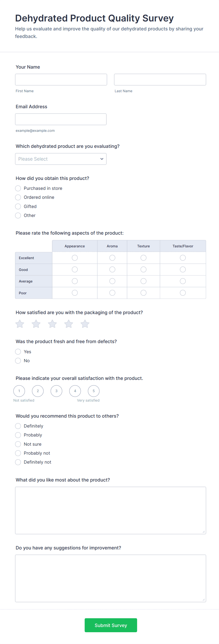
Task: Click the First Name input field
Action: [x=61, y=79]
